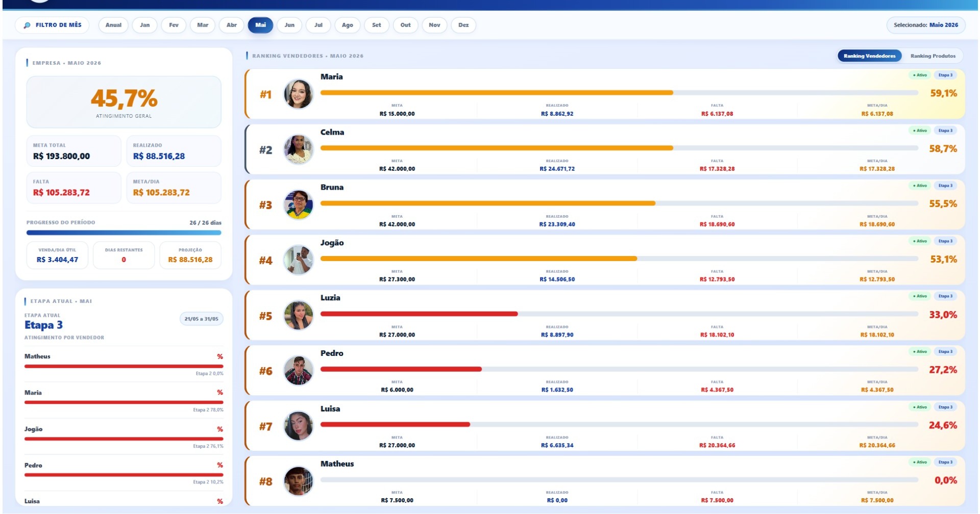Open Bruna's profile photo

click(x=298, y=205)
